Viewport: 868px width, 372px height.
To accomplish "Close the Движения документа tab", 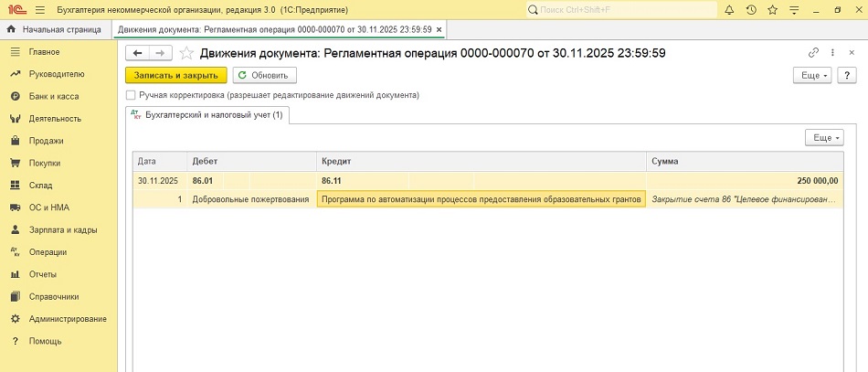I will click(x=439, y=29).
